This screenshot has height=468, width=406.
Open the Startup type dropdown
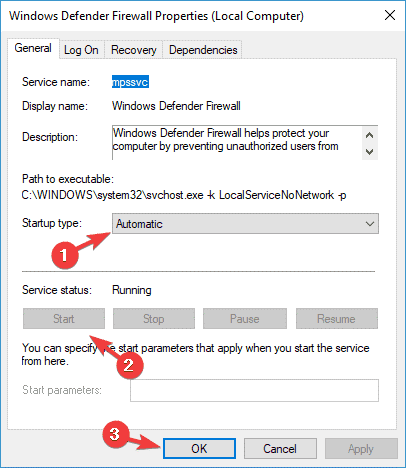click(245, 224)
